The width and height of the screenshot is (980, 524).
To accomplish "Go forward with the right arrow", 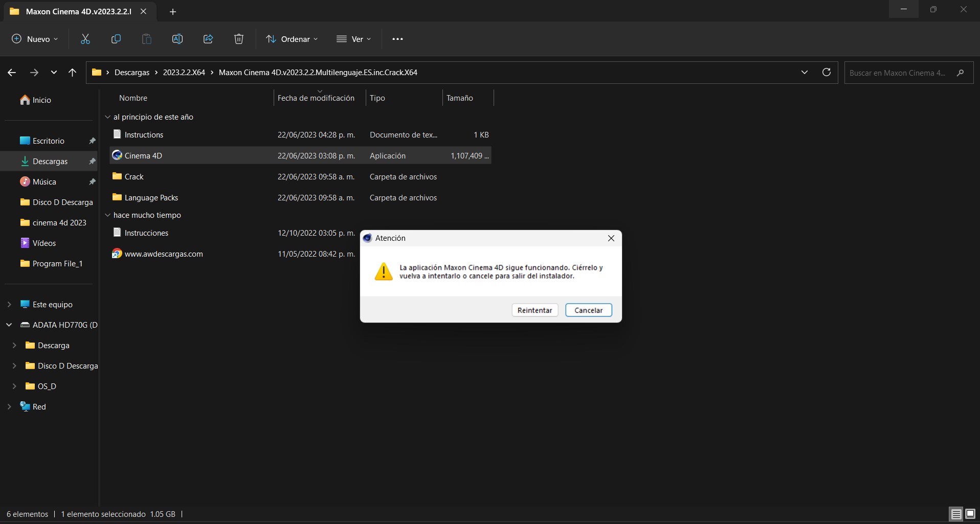I will [34, 73].
